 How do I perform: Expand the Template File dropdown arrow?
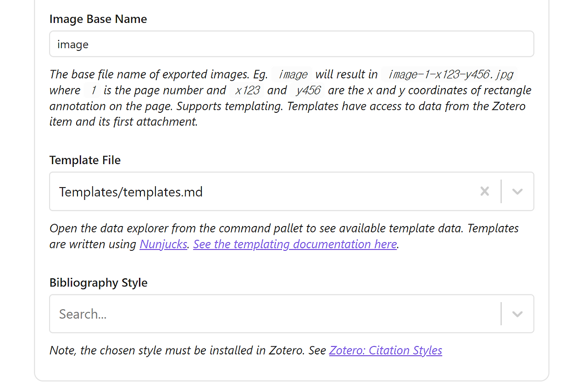pos(517,192)
